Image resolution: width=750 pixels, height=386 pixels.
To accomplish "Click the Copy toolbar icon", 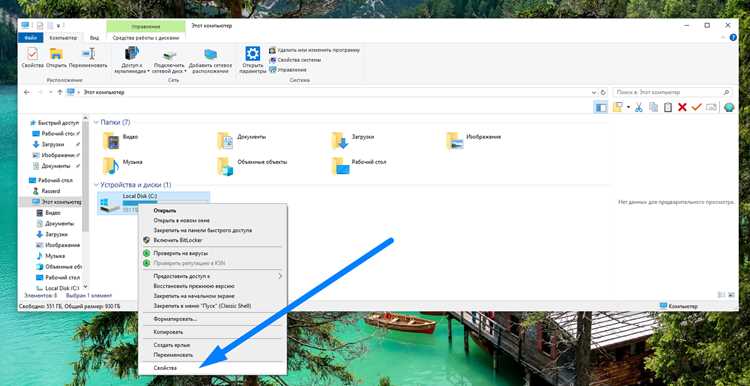I will (653, 108).
